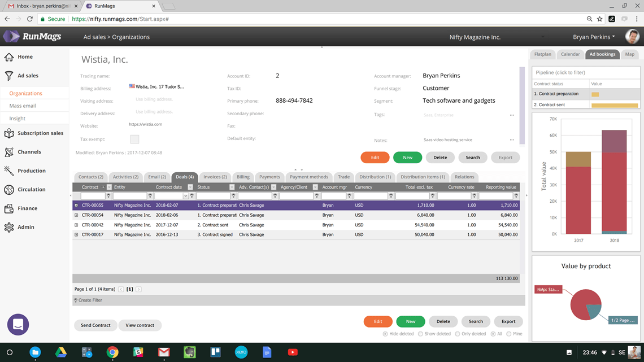Click Contract preparation value bar
644x362 pixels.
[x=595, y=94]
